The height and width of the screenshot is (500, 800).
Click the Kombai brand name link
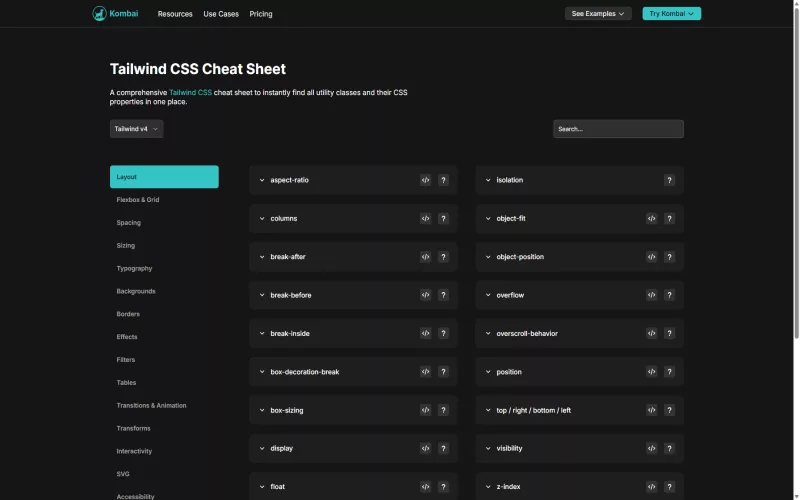pyautogui.click(x=123, y=13)
